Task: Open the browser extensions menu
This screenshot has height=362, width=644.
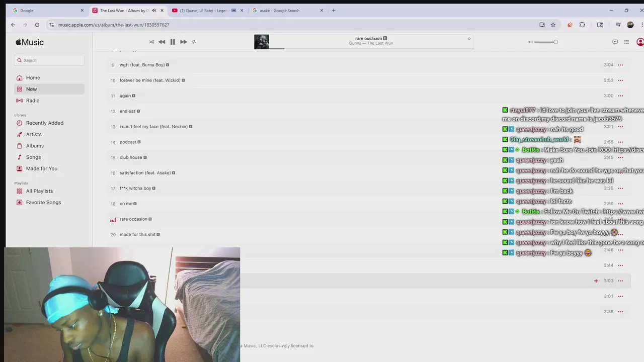Action: pos(582,25)
